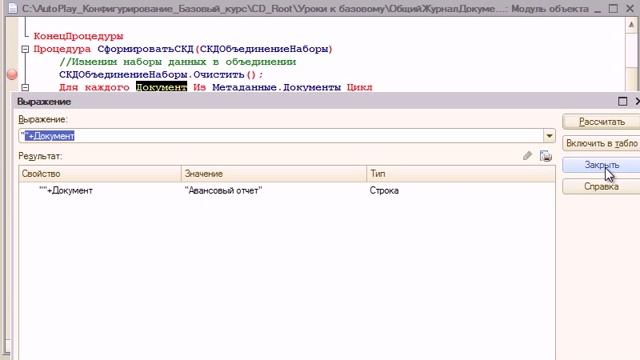Click the red breakpoint marker
The image size is (640, 360).
click(12, 74)
